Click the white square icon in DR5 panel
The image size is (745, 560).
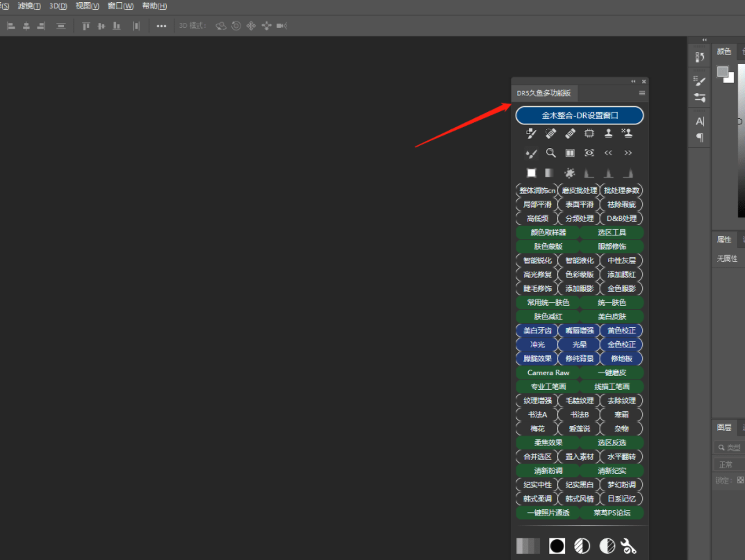coord(532,172)
